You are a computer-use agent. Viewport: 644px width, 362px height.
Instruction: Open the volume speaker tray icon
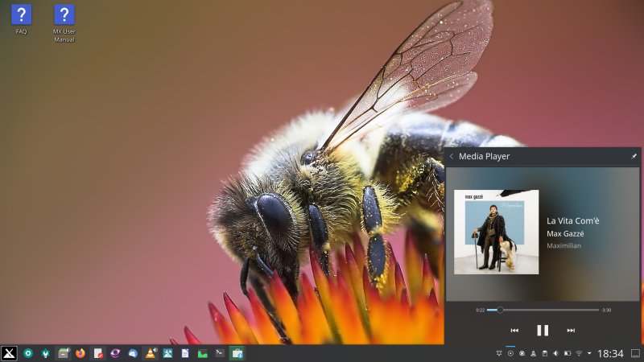click(x=556, y=353)
